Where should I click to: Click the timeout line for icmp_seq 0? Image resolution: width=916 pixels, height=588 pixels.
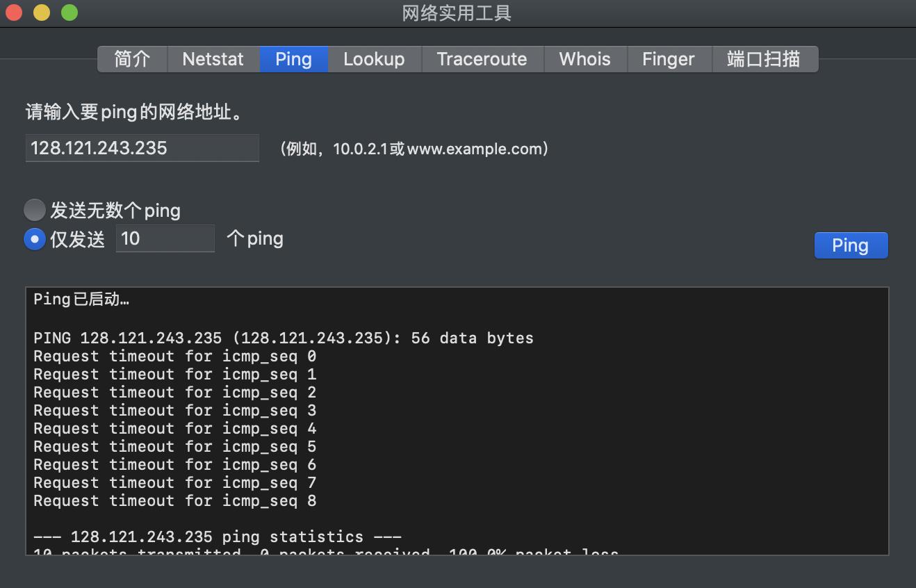click(174, 357)
